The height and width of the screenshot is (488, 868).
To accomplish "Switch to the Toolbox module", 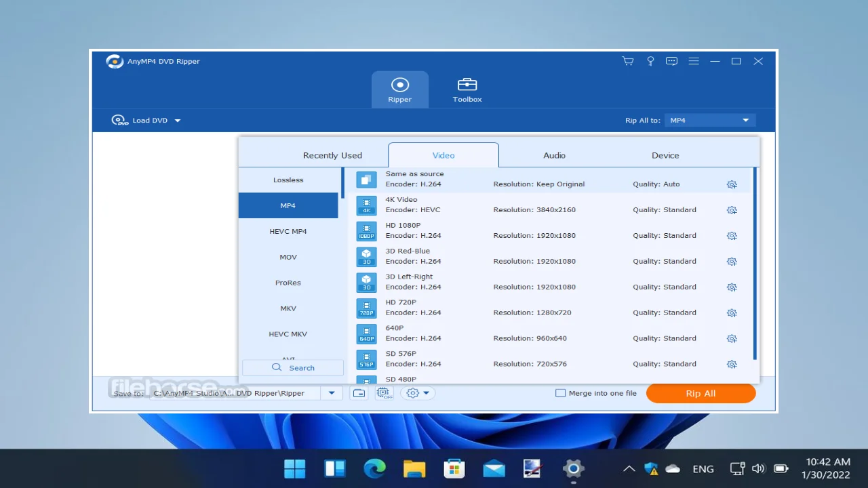I will [x=467, y=89].
